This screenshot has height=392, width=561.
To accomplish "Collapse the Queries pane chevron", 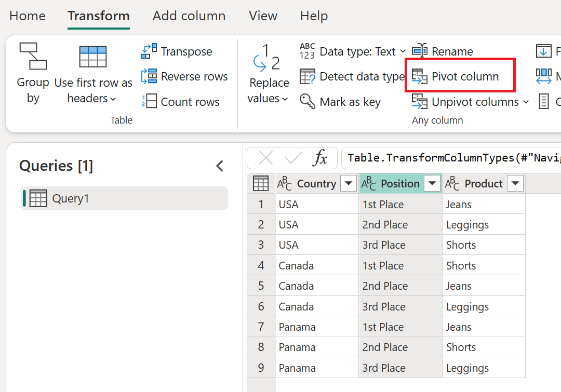I will click(220, 166).
